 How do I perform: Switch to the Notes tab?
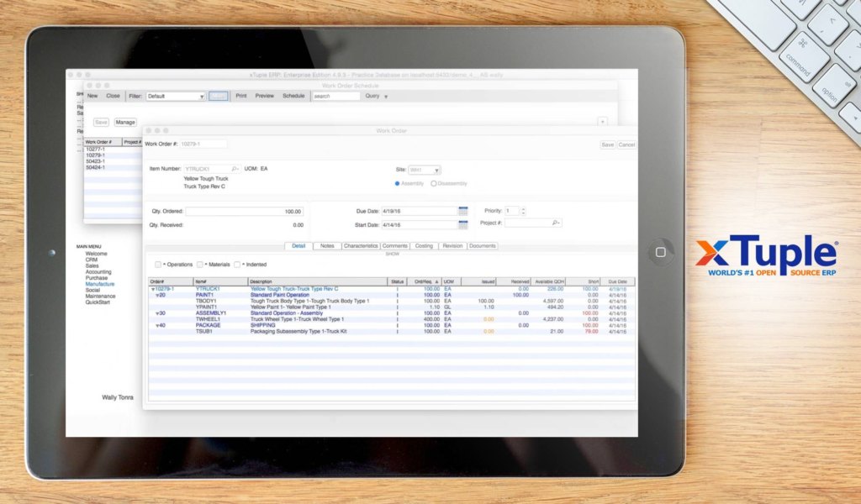coord(327,246)
